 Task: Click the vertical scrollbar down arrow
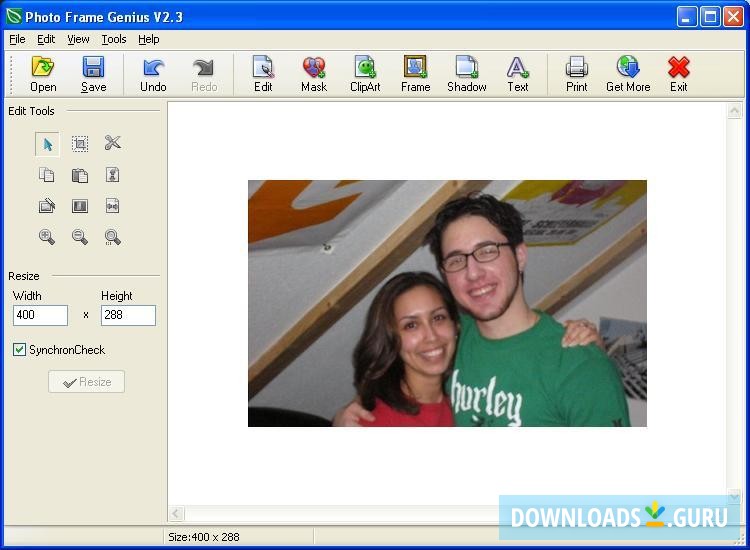736,497
